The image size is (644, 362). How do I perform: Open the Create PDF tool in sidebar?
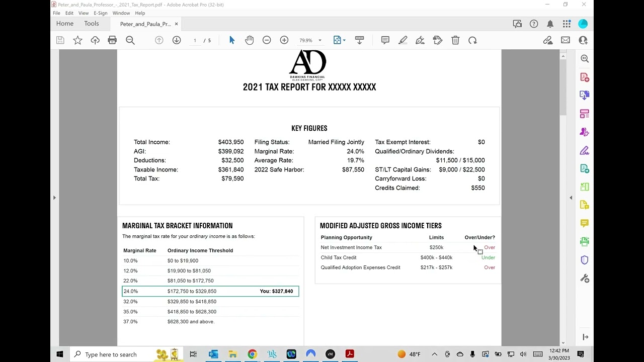click(x=585, y=77)
